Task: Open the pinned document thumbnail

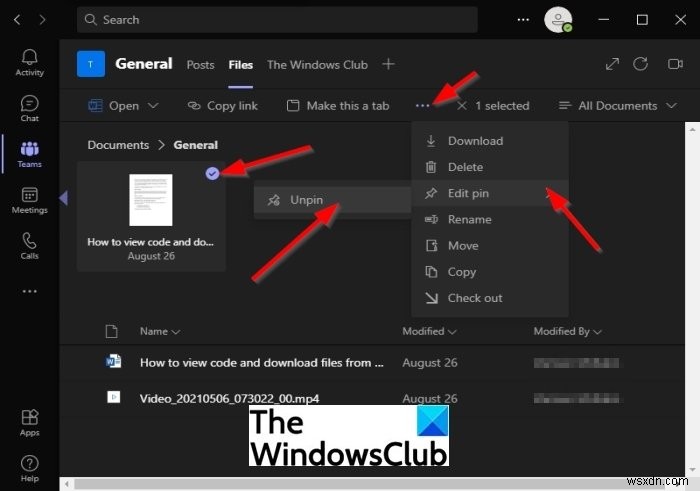Action: [151, 200]
